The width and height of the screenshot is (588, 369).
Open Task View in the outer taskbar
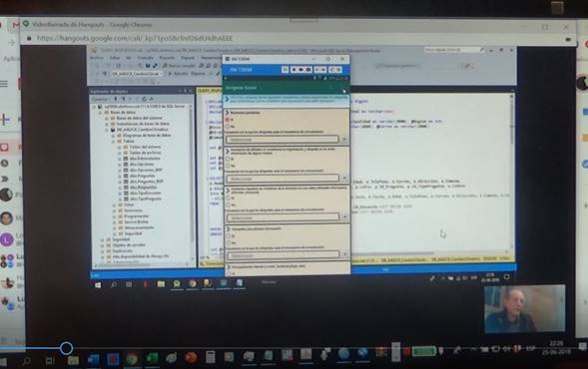[x=50, y=361]
